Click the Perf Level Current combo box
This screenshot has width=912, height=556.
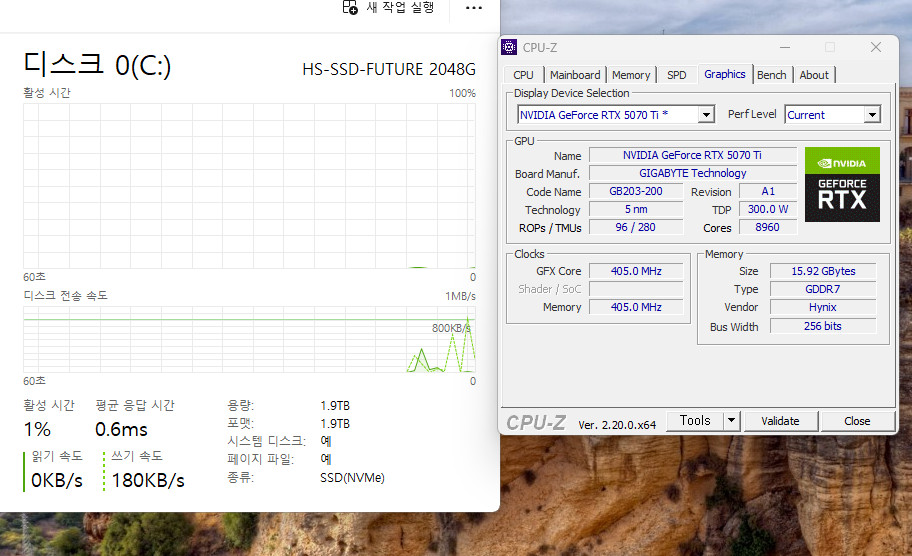[832, 115]
